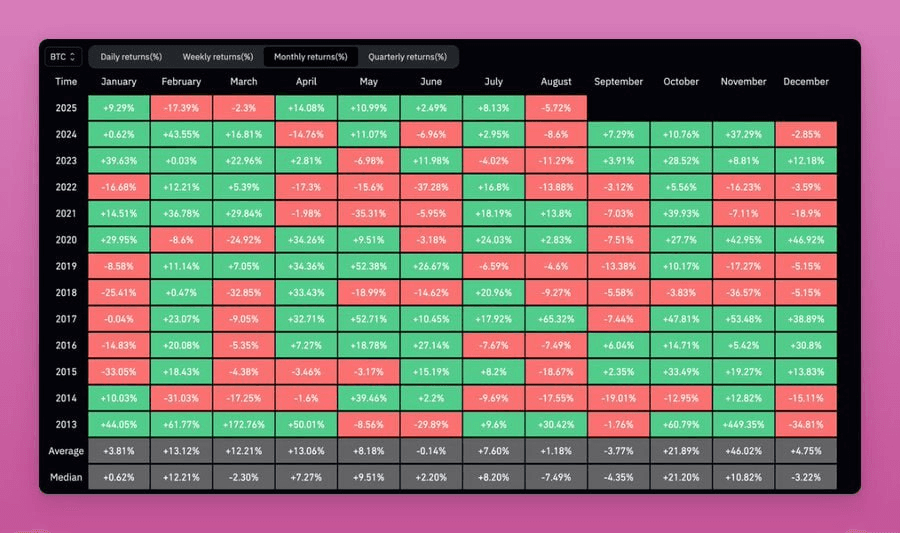Click the 2020 December +46.92% cell
900x533 pixels.
[x=806, y=240]
